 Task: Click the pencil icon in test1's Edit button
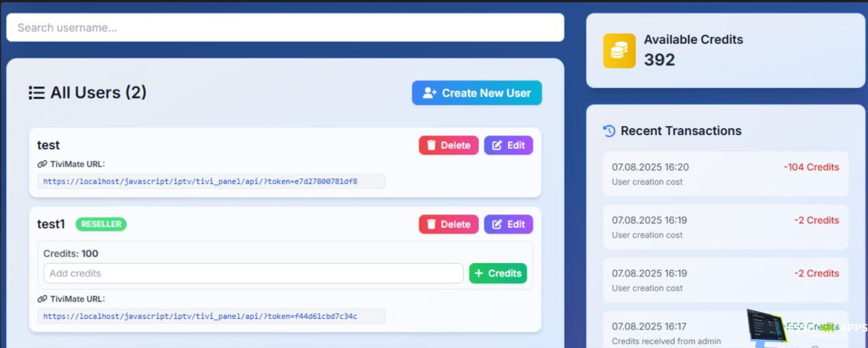click(x=497, y=225)
